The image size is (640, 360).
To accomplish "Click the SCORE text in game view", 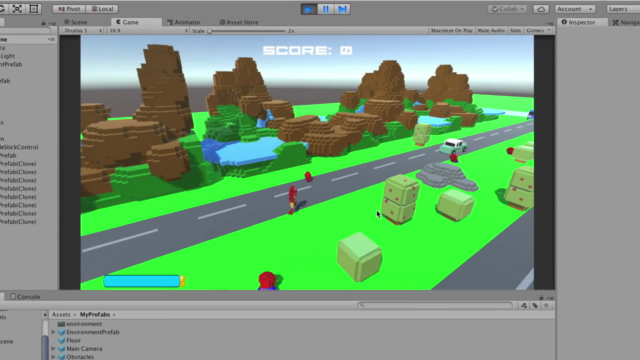I will pos(307,51).
